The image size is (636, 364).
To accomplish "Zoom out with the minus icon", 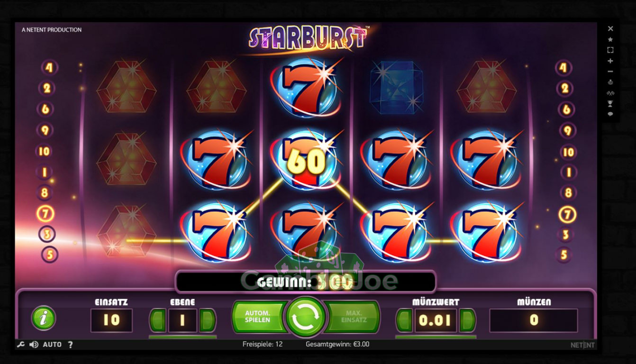I will point(610,72).
